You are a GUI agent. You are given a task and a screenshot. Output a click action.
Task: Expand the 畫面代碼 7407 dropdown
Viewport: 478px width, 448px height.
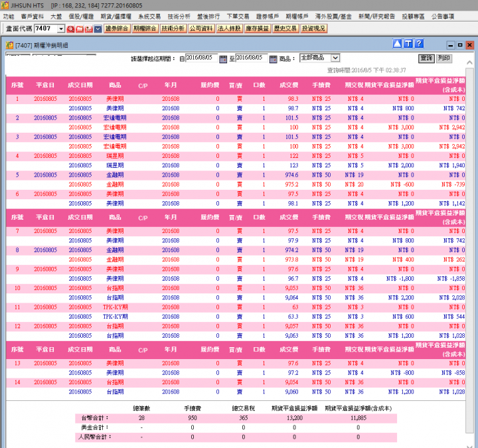point(61,29)
